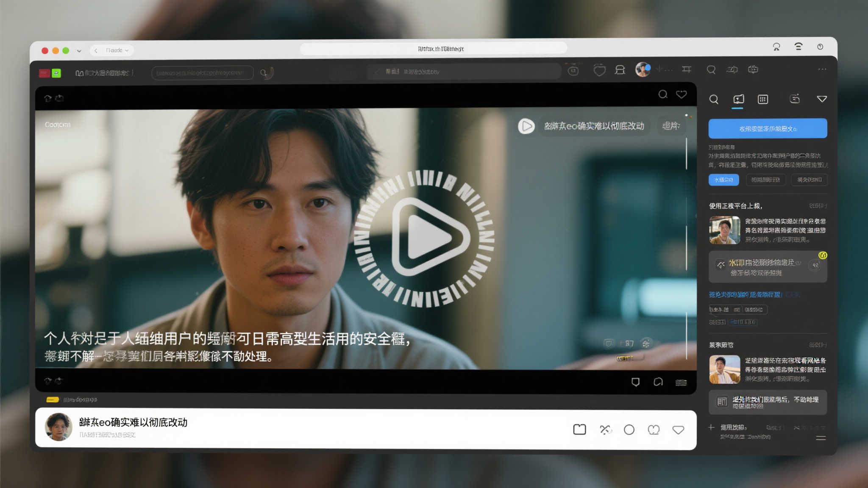Click the wide blue button in the sidebar

(x=768, y=128)
